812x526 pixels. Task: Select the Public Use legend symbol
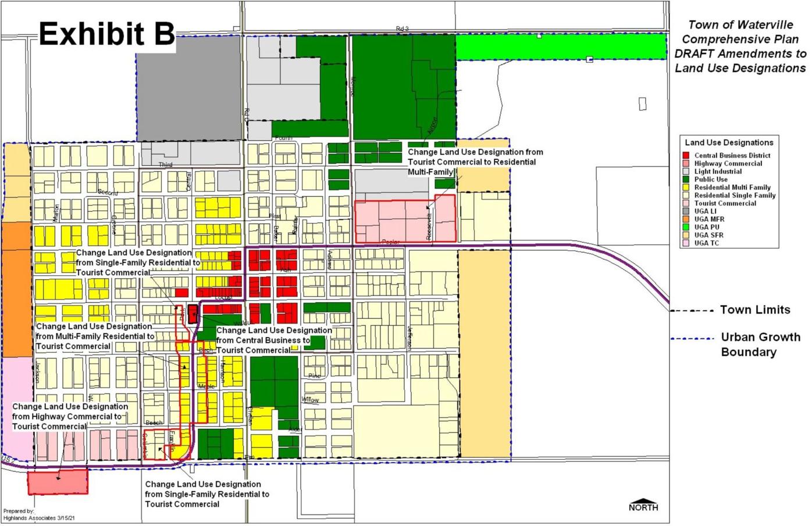point(685,179)
